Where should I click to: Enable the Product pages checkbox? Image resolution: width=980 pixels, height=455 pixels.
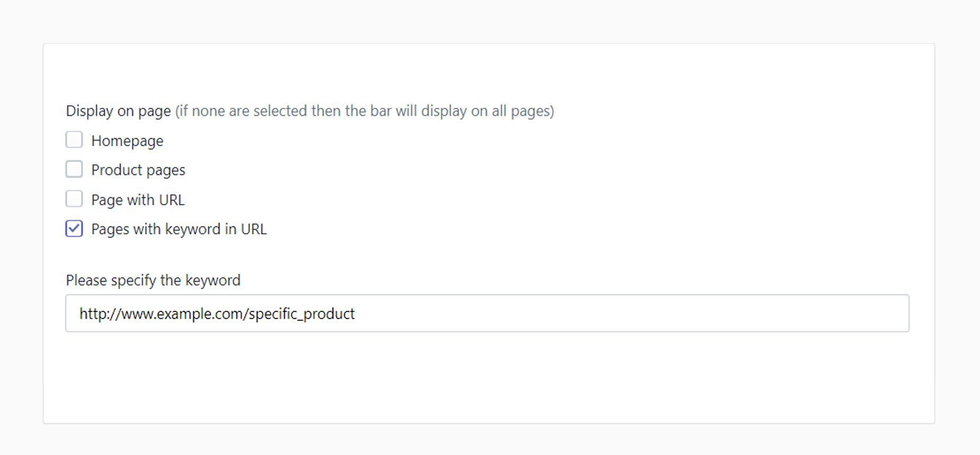click(x=74, y=170)
